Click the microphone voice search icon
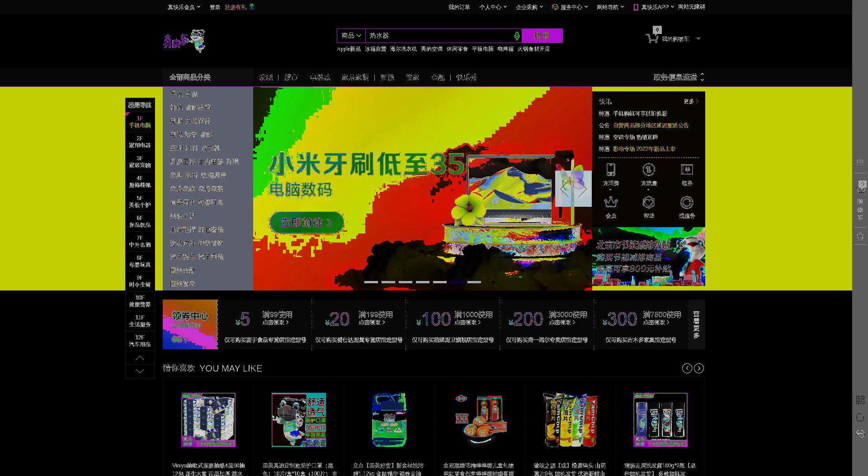 517,36
